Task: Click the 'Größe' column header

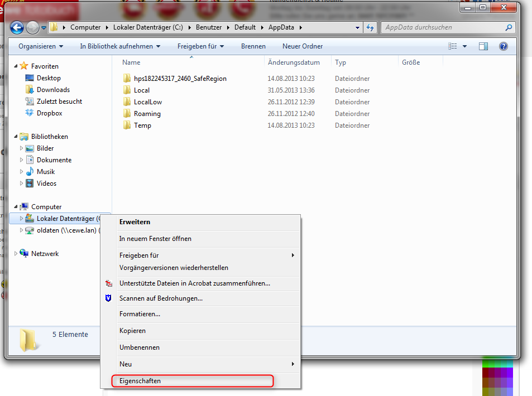Action: [411, 62]
